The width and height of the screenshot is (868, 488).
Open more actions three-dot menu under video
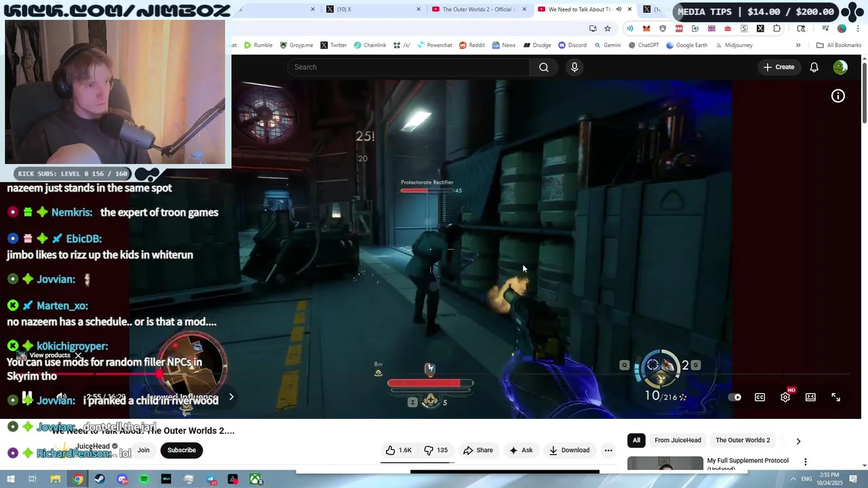(608, 450)
